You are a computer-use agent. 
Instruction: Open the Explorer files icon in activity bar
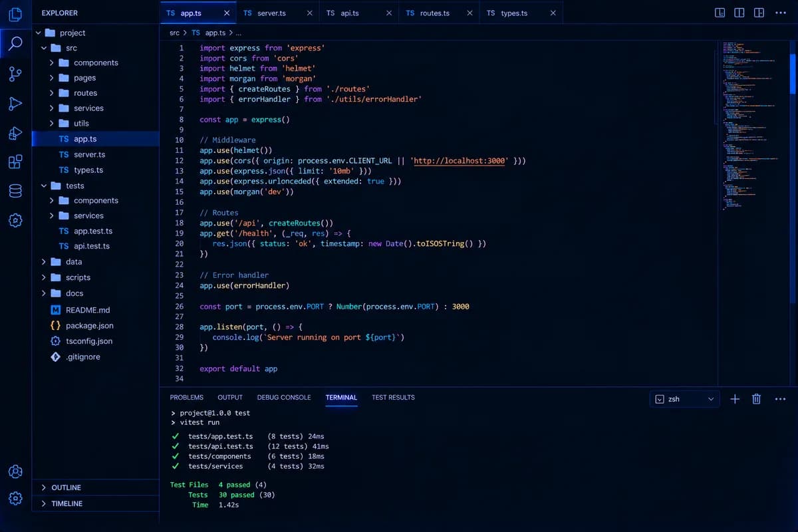click(x=15, y=13)
